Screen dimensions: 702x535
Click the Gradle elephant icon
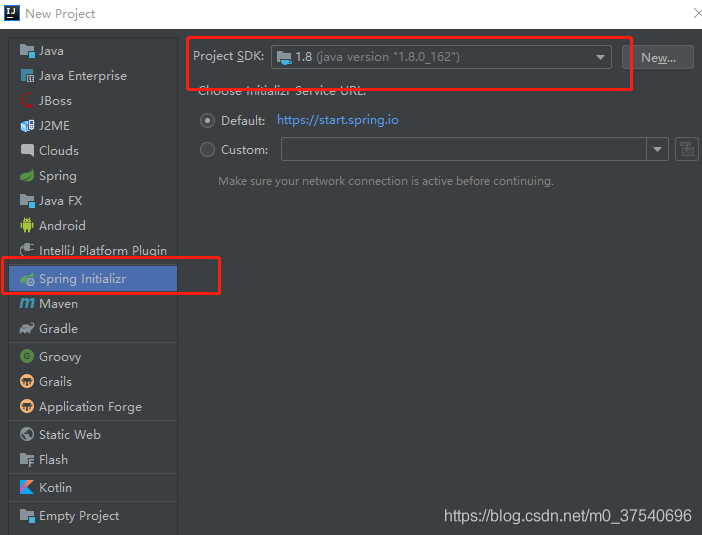pyautogui.click(x=27, y=329)
